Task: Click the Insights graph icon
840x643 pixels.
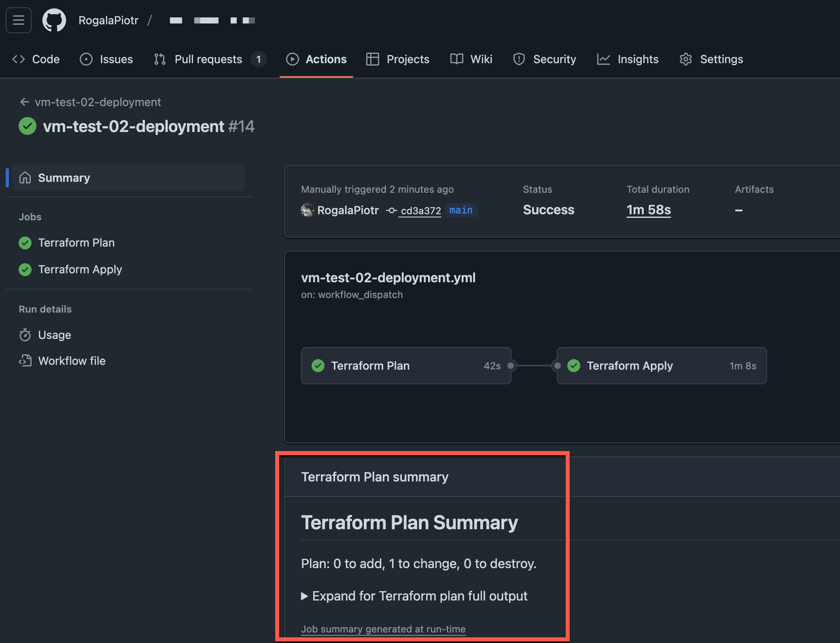Action: (x=604, y=59)
